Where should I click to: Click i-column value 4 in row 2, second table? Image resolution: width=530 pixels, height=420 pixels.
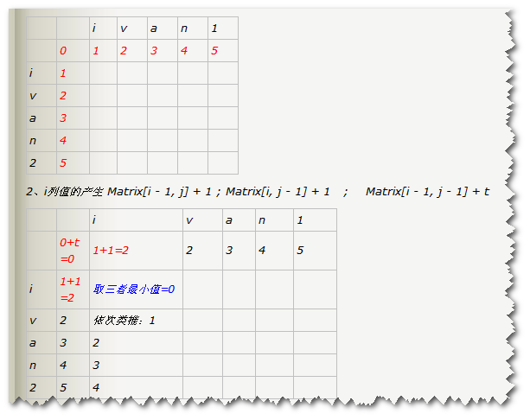click(x=96, y=387)
